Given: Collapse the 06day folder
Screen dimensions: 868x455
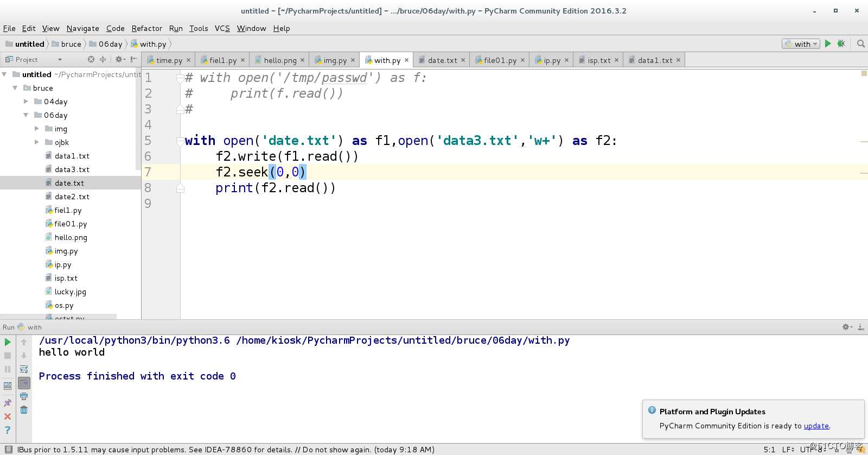Looking at the screenshot, I should coord(25,115).
